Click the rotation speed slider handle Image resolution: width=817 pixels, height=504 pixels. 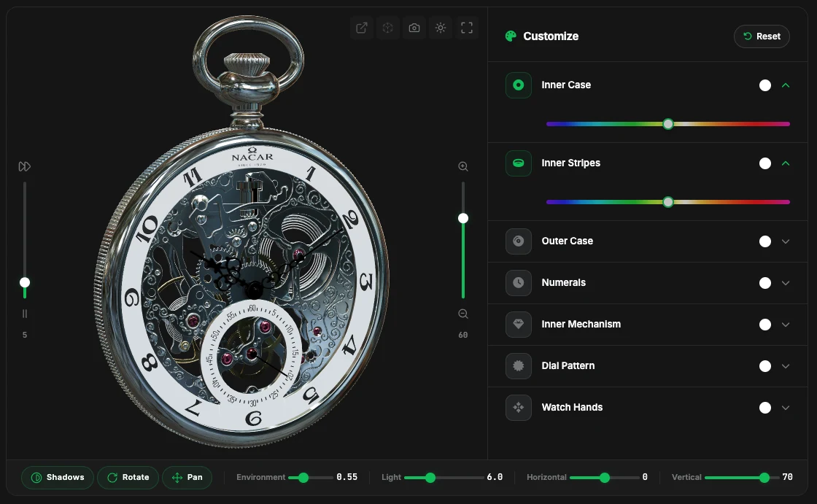(25, 282)
